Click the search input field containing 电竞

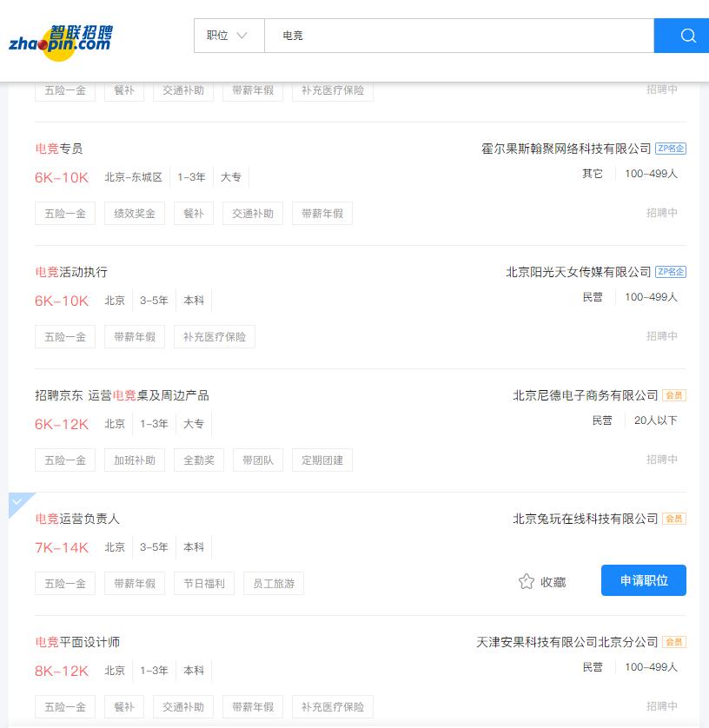(x=459, y=36)
